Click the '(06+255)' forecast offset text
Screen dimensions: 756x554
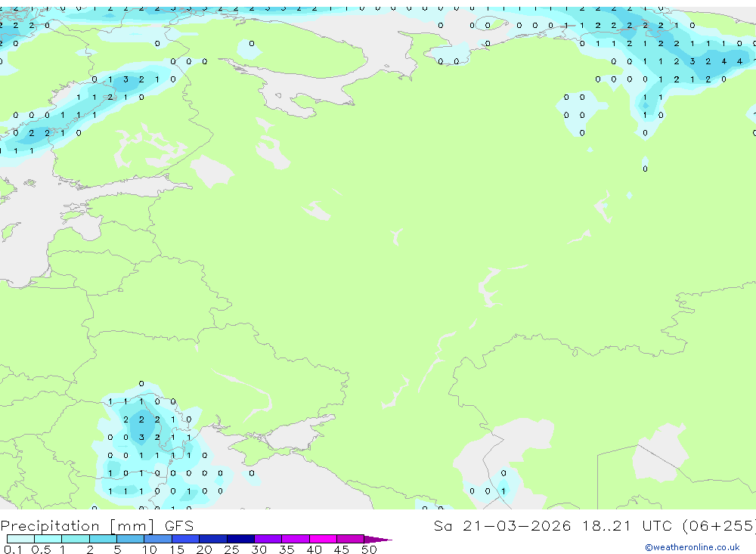[720, 525]
